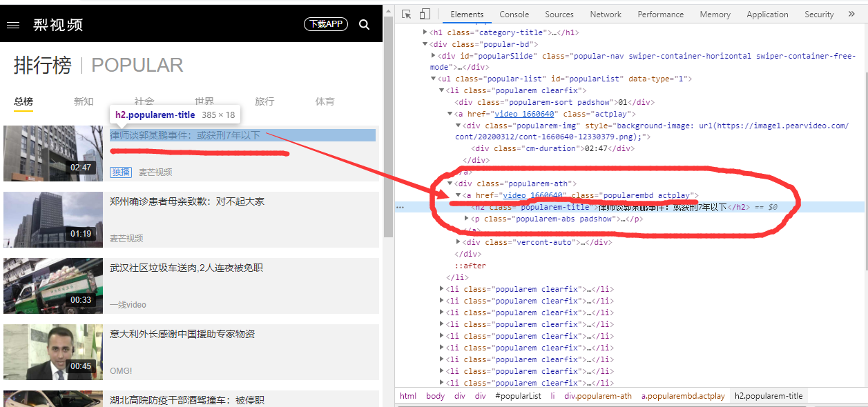Collapse the ul popular-list node
868x407 pixels.
click(x=434, y=79)
